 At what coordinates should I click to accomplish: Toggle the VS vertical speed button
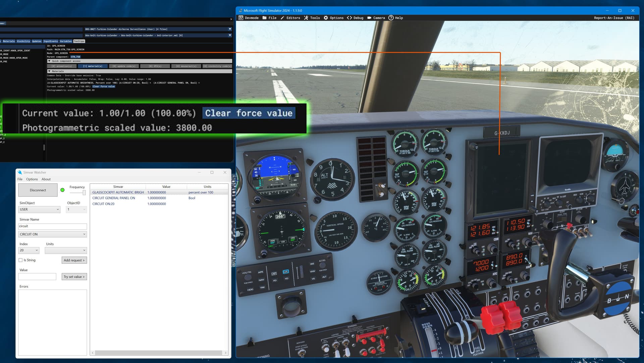pos(313,279)
